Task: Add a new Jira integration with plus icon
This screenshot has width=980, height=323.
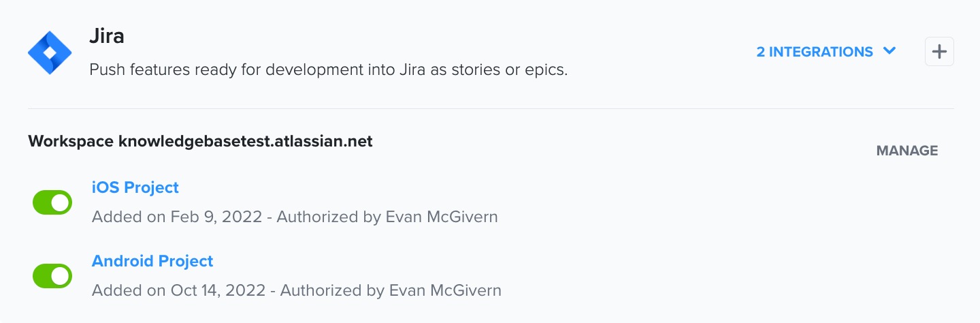Action: pyautogui.click(x=939, y=52)
